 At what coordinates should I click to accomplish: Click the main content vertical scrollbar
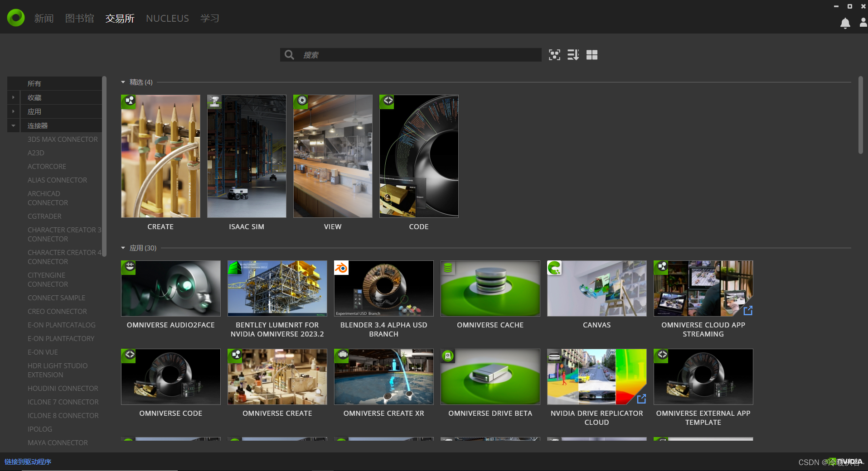[860, 115]
